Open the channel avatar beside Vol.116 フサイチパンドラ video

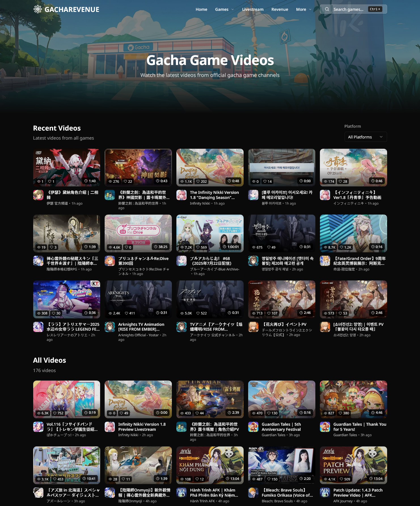click(x=38, y=427)
